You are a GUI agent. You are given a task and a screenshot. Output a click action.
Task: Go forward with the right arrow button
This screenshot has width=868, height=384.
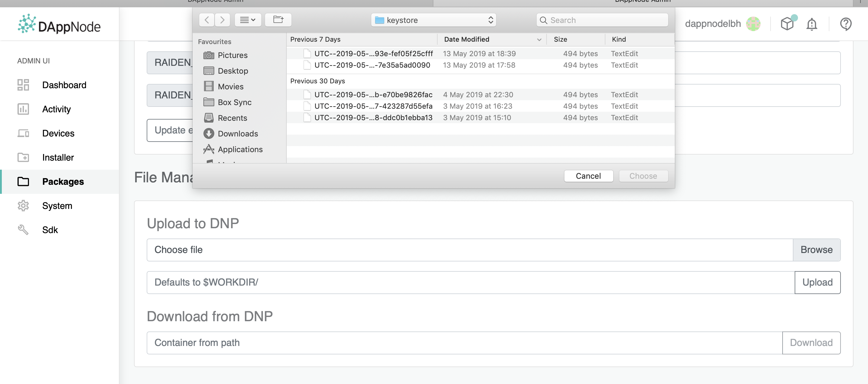coord(222,20)
